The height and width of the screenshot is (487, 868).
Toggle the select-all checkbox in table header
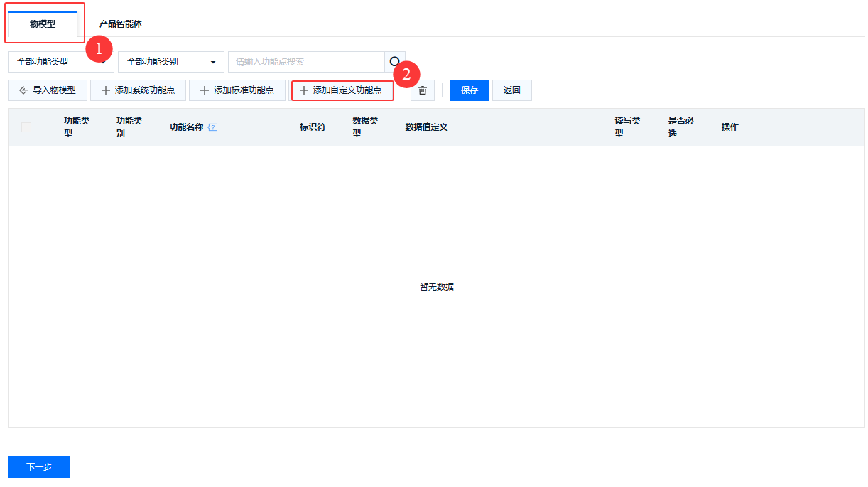[26, 127]
